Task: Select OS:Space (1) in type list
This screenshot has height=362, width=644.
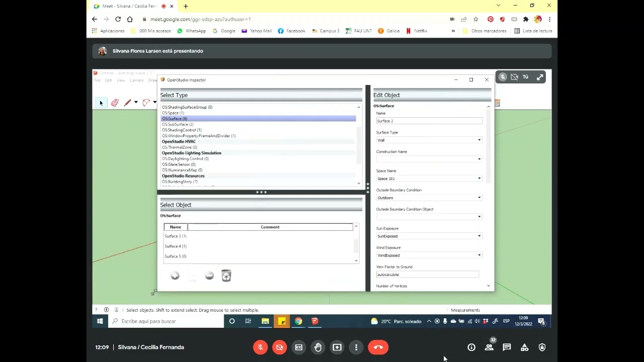Action: (x=173, y=113)
